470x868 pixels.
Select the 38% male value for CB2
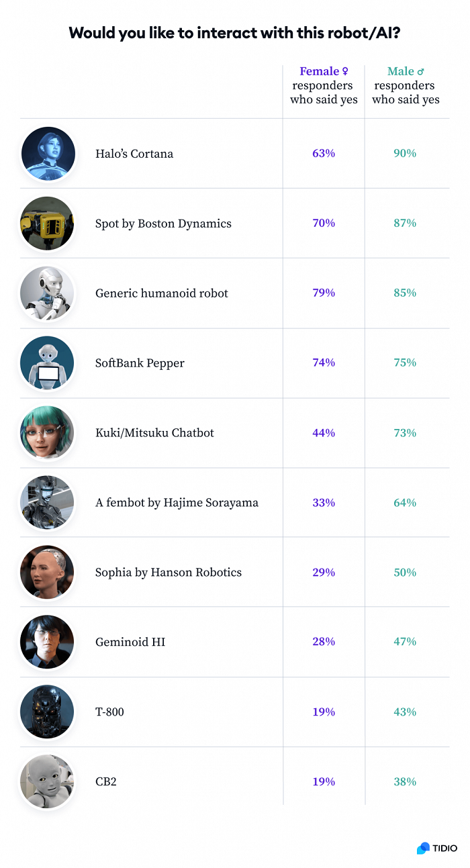coord(405,782)
